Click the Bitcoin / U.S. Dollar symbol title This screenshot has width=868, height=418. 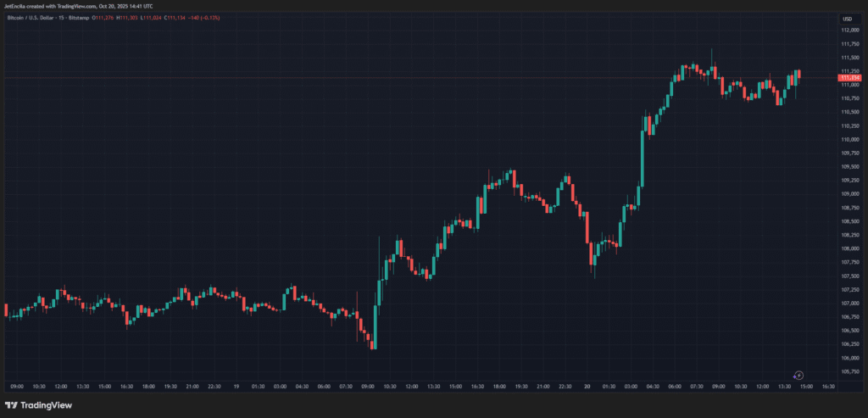(x=31, y=19)
